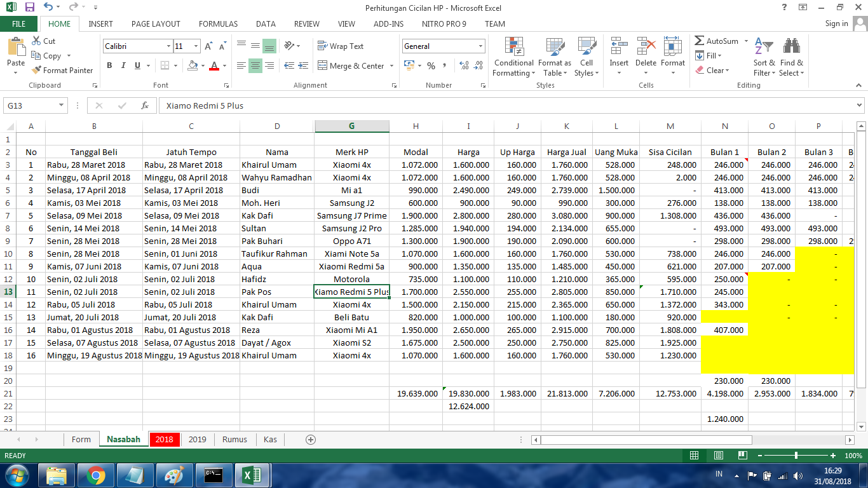The width and height of the screenshot is (868, 488).
Task: Click Find & Select button
Action: pyautogui.click(x=792, y=57)
